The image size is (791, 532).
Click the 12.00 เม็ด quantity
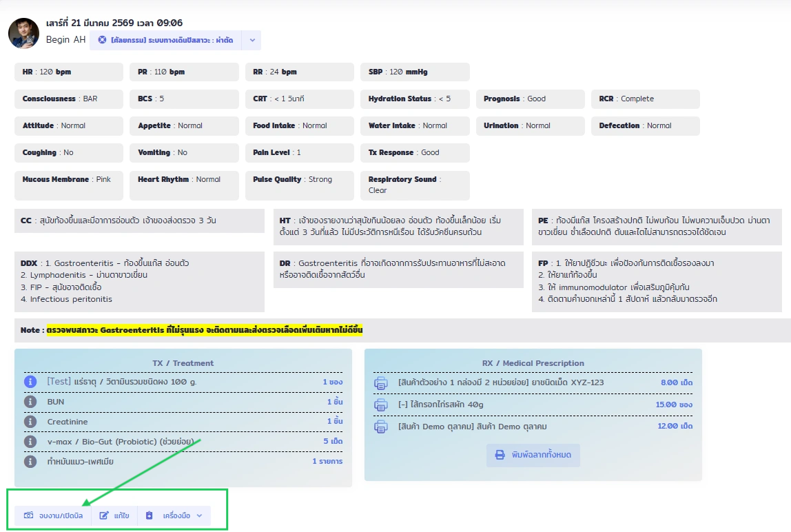675,427
